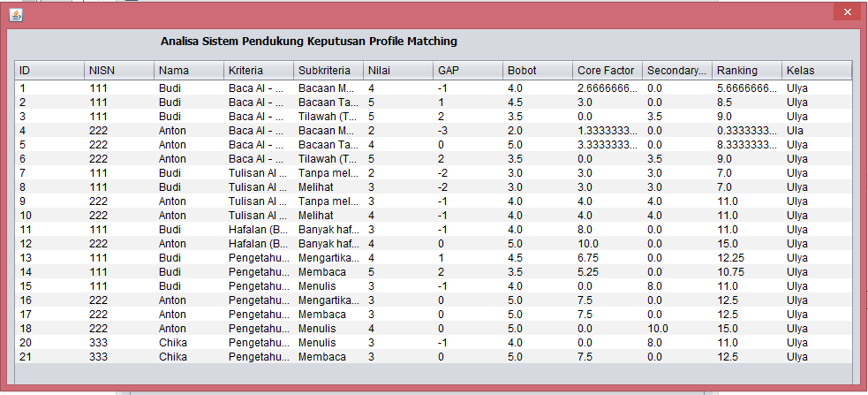Select 'Tanpa mel...' cell in row 7

pos(328,173)
